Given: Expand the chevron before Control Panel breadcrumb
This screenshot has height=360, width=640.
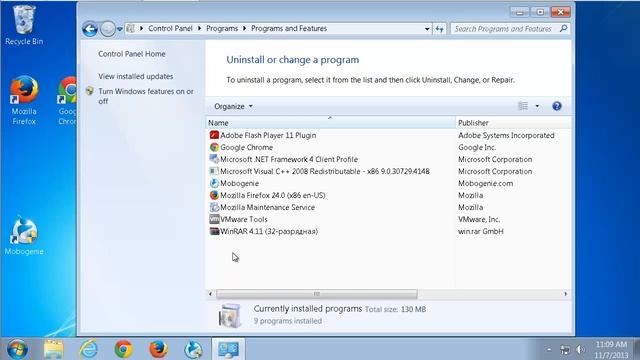Looking at the screenshot, I should pos(142,29).
